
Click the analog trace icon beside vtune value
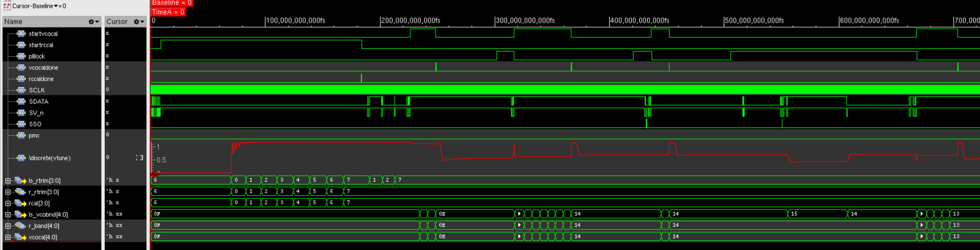point(139,157)
